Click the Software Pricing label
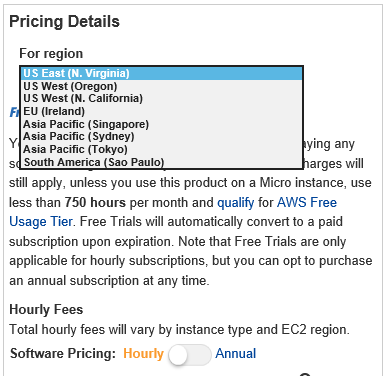Image resolution: width=383 pixels, height=376 pixels. tap(63, 353)
